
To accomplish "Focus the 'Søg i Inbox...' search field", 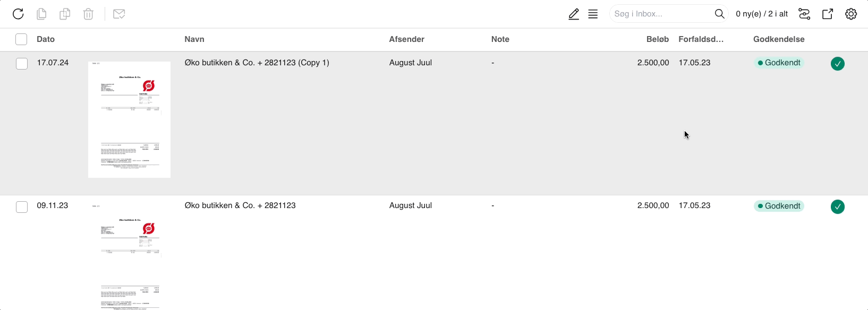I will pos(661,14).
